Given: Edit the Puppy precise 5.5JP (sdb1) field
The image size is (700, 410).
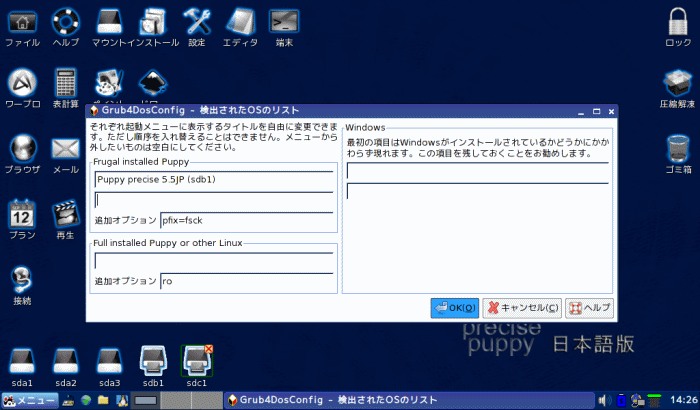Looking at the screenshot, I should tap(214, 180).
